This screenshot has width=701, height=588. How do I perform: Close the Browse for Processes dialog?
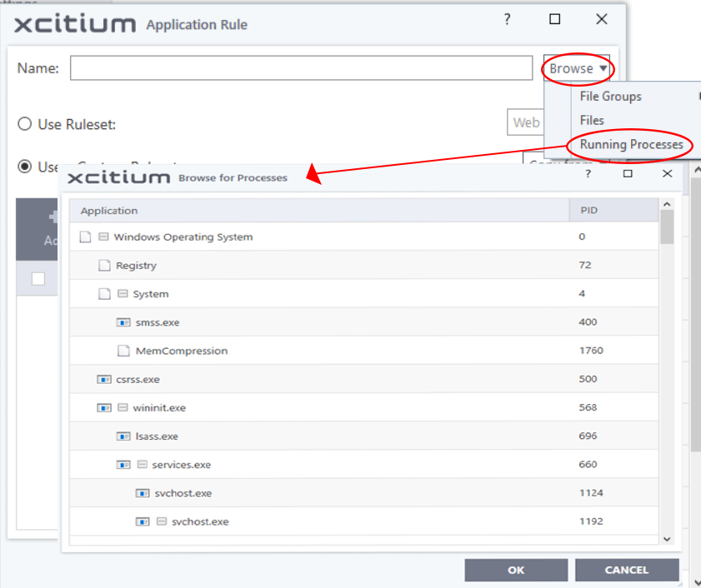[667, 173]
